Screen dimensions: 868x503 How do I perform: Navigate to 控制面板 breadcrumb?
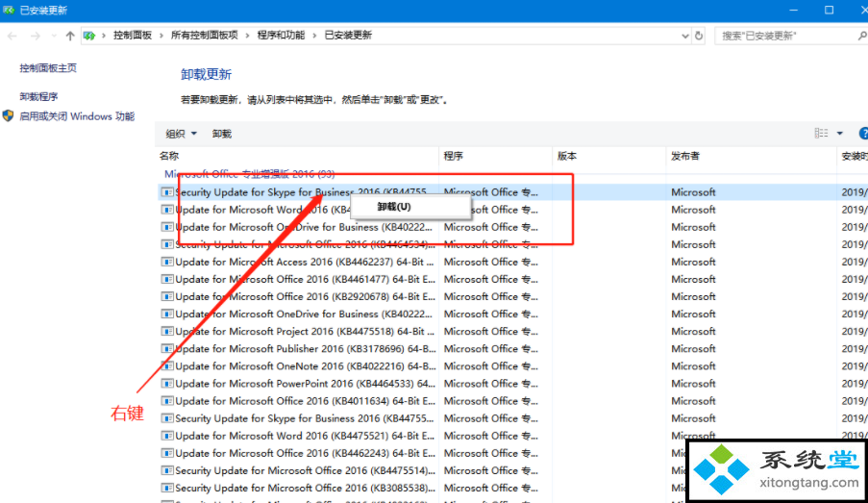pyautogui.click(x=133, y=36)
